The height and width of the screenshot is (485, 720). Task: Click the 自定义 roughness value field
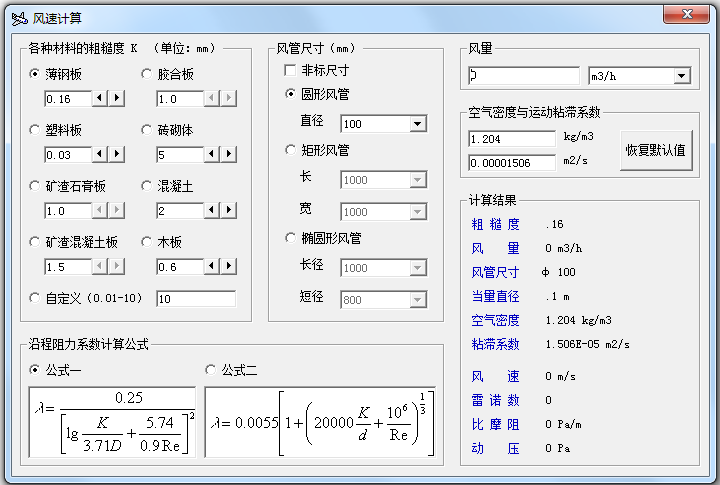coord(196,299)
